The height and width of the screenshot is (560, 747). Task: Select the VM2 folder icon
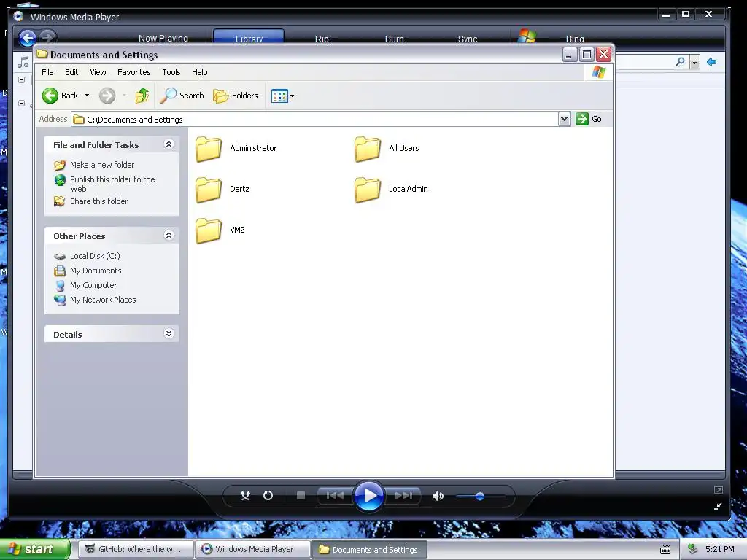coord(209,230)
